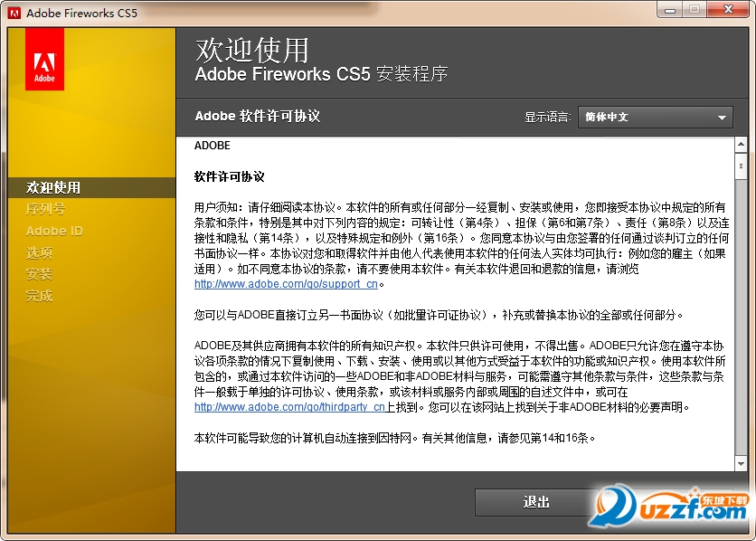756x541 pixels.
Task: Click the dropdown arrow beside 简体中文
Action: pyautogui.click(x=722, y=118)
